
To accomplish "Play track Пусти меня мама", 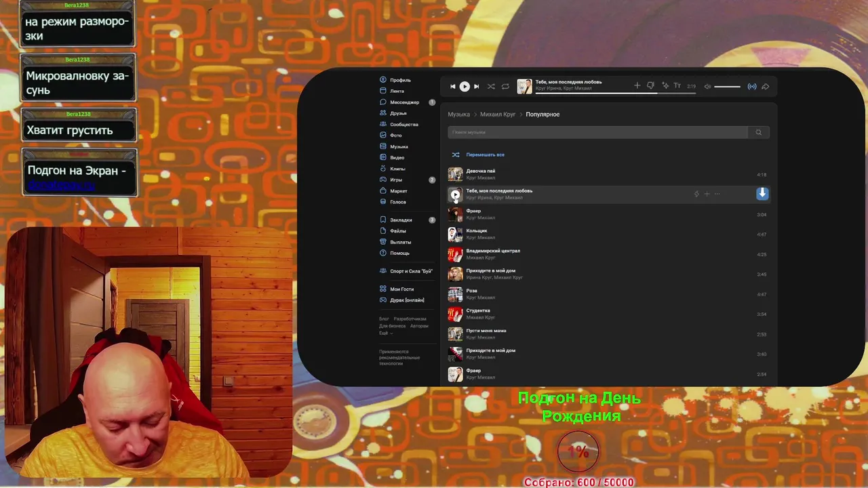I will (x=608, y=334).
